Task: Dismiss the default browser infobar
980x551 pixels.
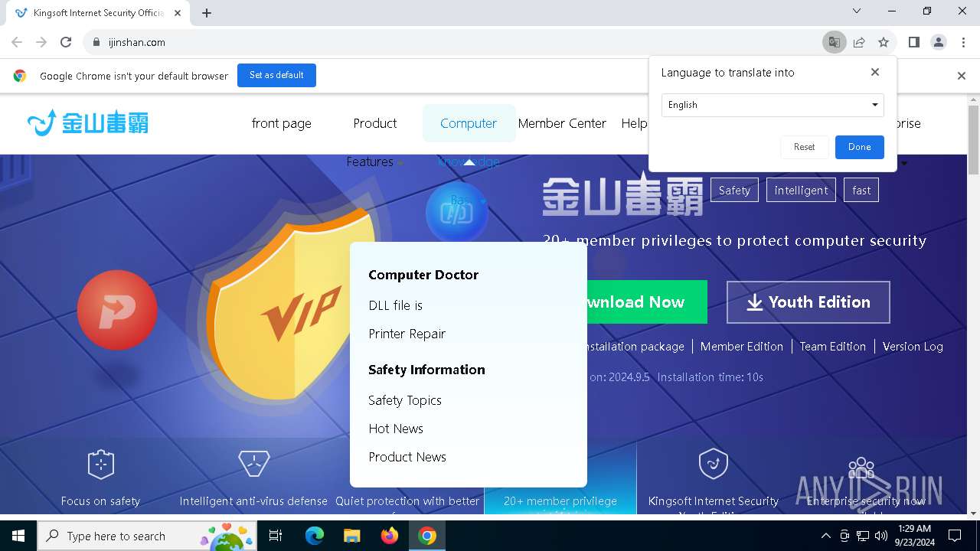Action: click(962, 76)
